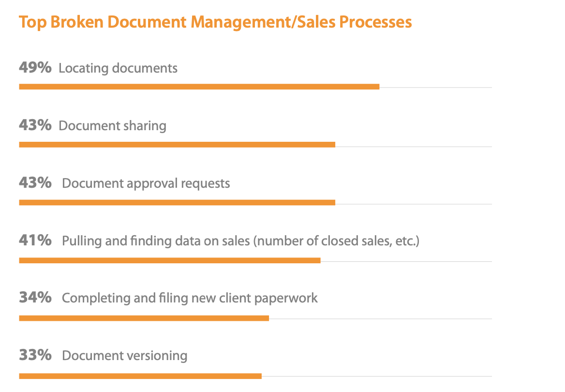
Task: Select the Document versioning label
Action: 125,356
